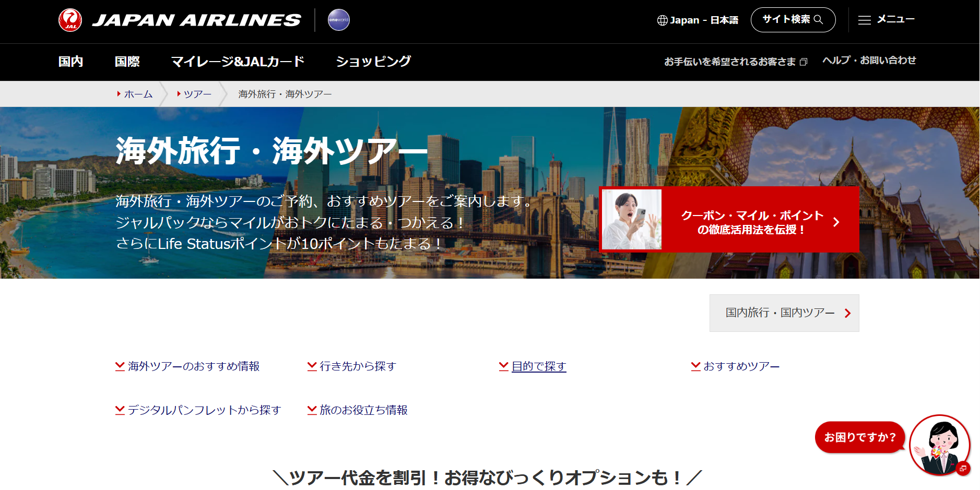The height and width of the screenshot is (490, 980).
Task: Open the Japan - 日本語 region selector
Action: point(698,20)
